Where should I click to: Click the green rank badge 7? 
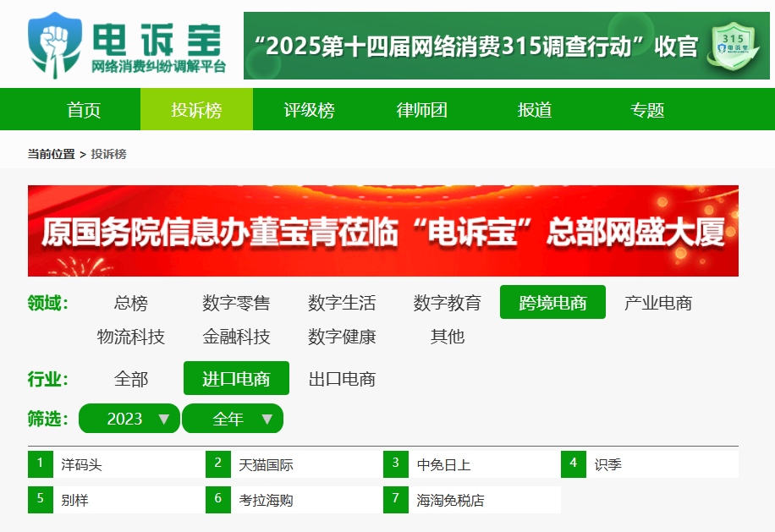396,499
